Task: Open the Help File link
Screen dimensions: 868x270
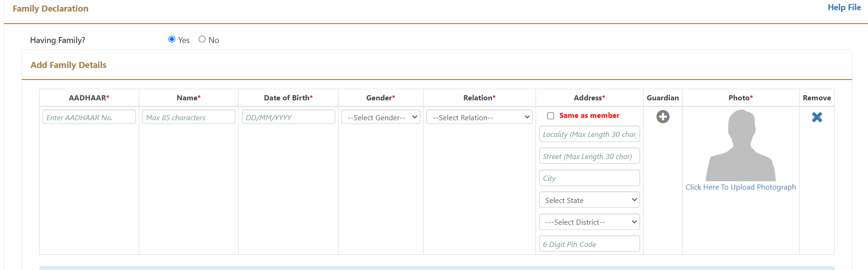Action: tap(844, 7)
